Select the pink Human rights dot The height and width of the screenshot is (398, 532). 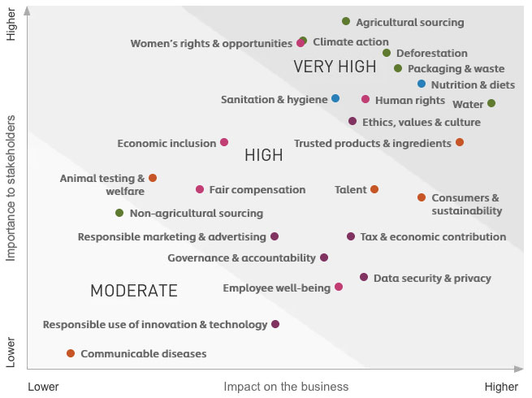coord(365,99)
